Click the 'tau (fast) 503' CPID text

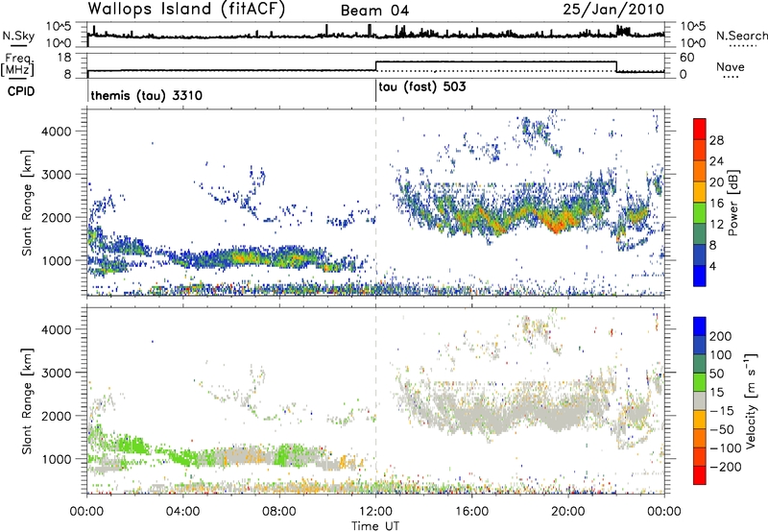tap(422, 87)
